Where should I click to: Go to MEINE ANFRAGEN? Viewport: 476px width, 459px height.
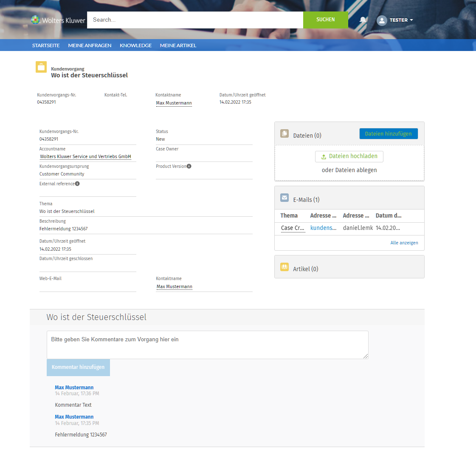[x=90, y=45]
